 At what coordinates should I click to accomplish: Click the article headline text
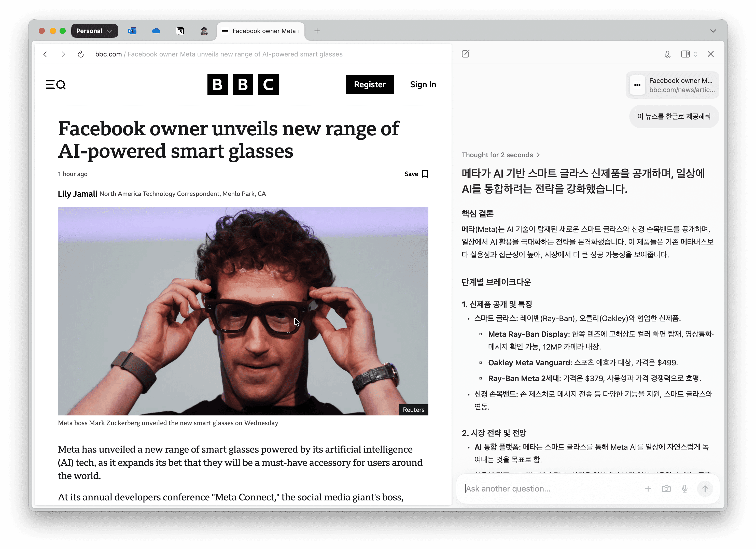point(228,140)
